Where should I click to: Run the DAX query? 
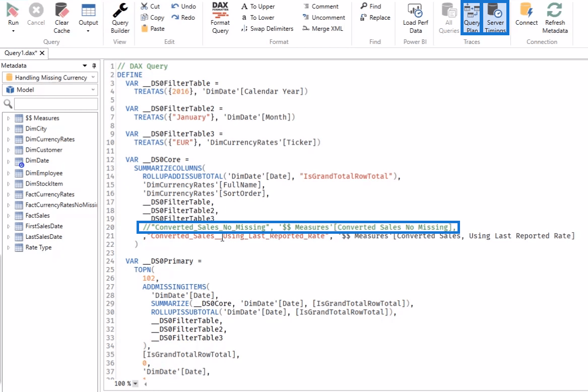[13, 14]
